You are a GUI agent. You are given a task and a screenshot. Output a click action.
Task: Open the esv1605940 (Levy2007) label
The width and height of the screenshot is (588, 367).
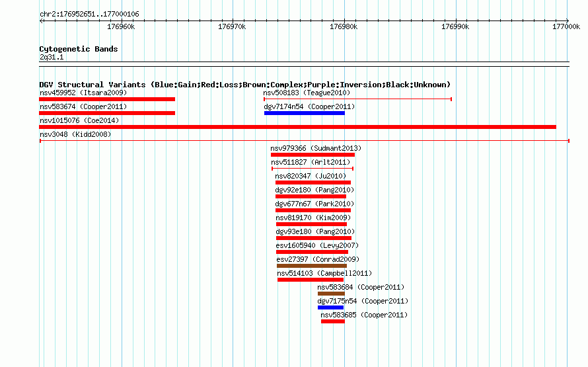pos(317,245)
